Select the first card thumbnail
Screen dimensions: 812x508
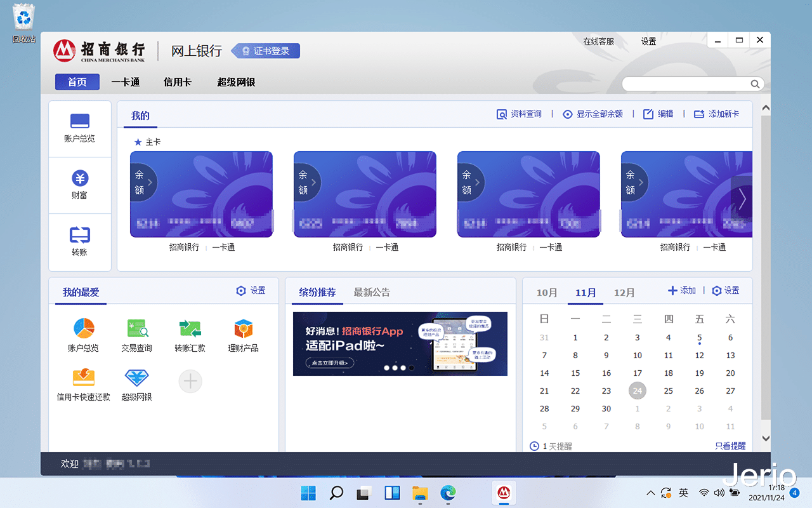coord(201,194)
